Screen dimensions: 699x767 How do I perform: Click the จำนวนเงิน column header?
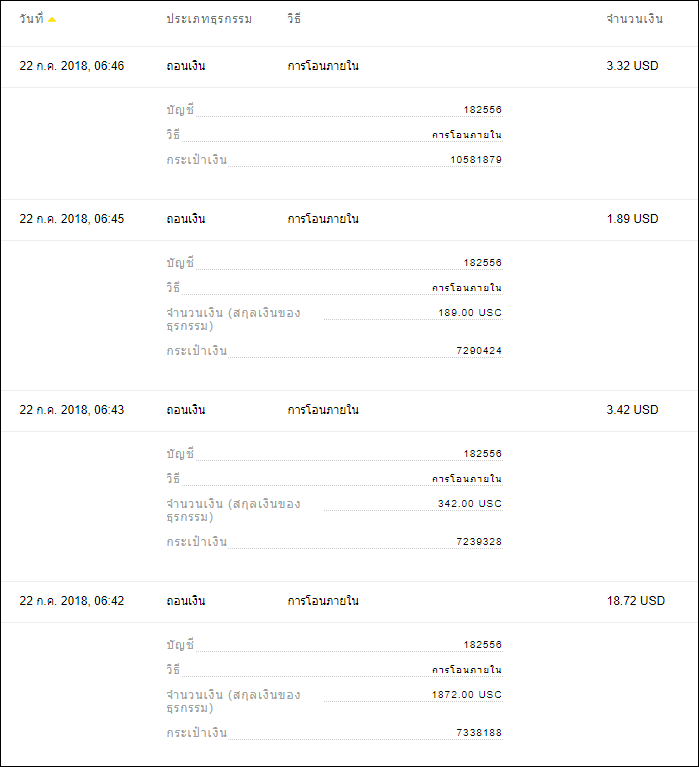634,19
